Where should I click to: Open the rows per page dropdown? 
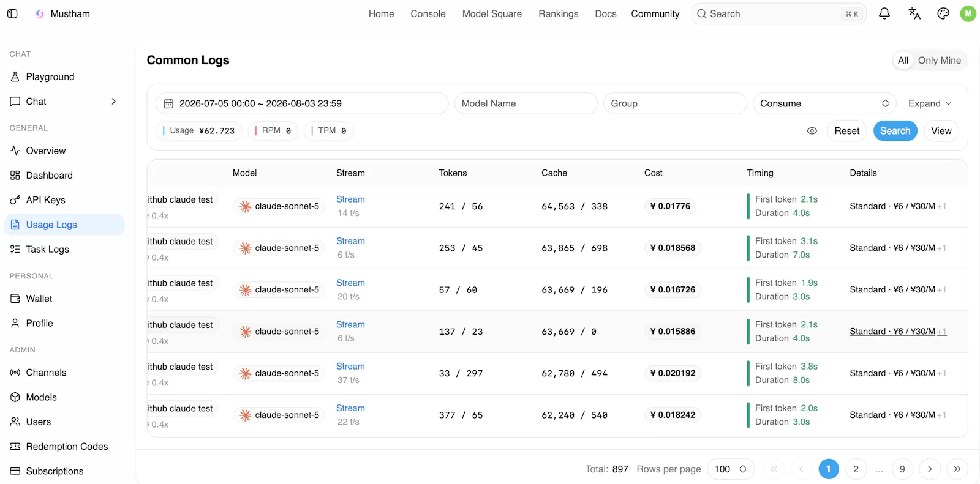click(731, 469)
